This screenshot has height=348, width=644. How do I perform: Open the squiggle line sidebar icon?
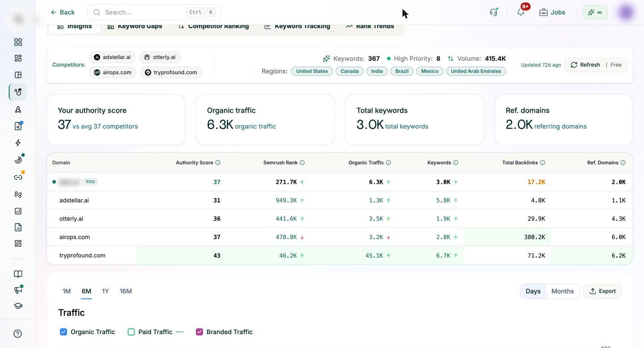(18, 194)
